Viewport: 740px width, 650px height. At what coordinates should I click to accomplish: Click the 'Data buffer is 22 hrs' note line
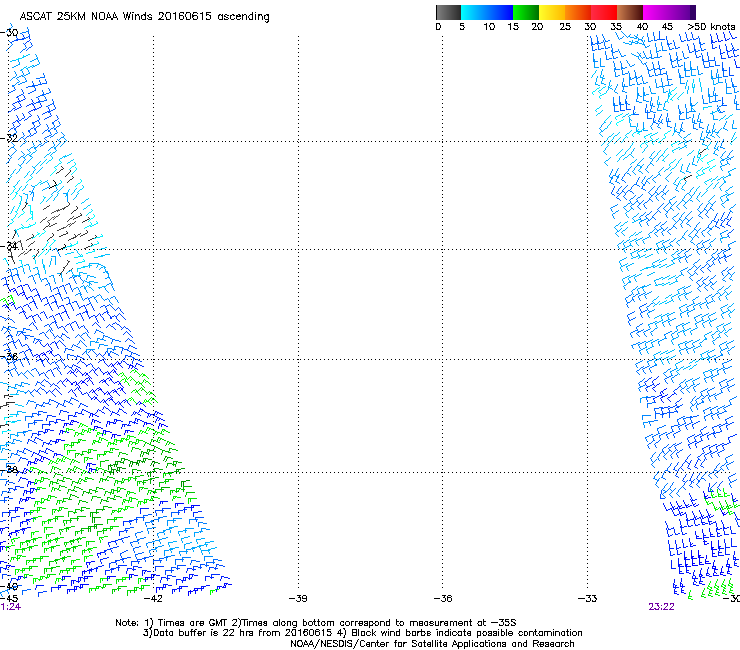(x=362, y=633)
